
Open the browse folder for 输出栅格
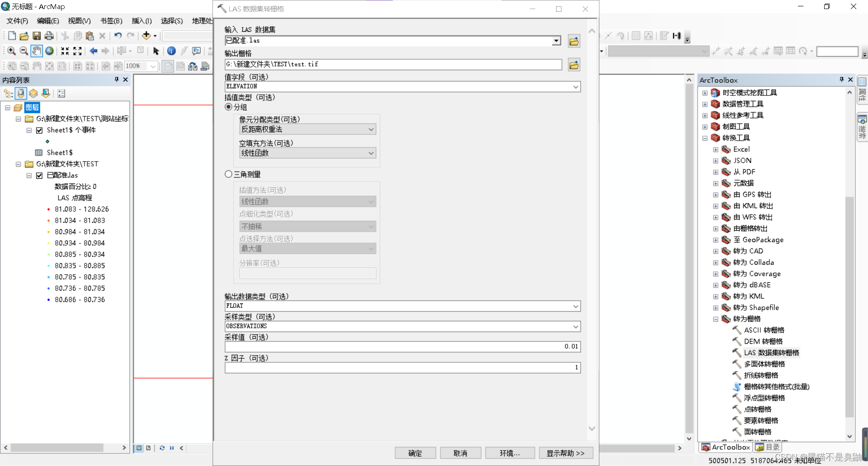(x=573, y=65)
